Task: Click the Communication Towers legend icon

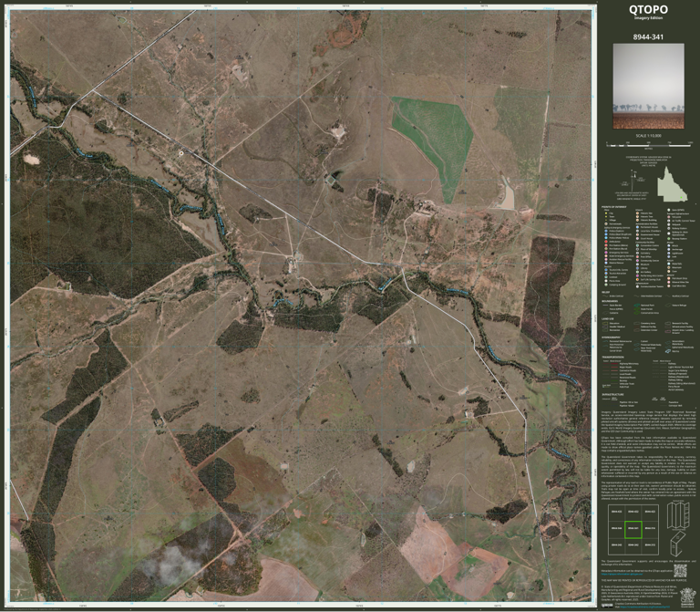Action: tap(637, 286)
